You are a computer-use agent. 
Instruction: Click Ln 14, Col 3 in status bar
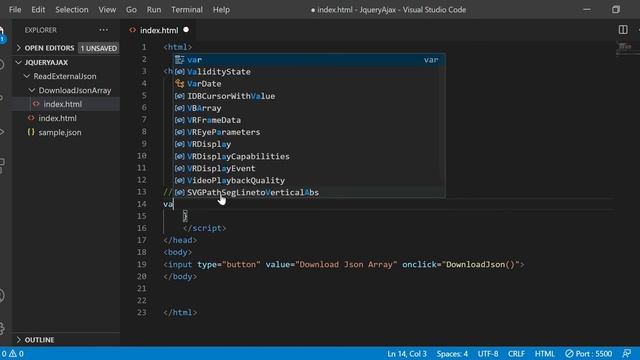tap(407, 353)
